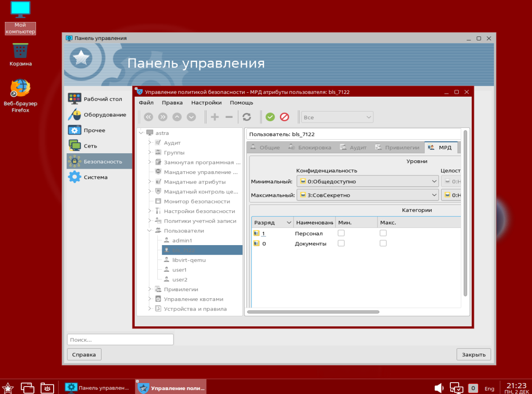Click the file manager icon in taskbar
The width and height of the screenshot is (532, 394).
[47, 387]
